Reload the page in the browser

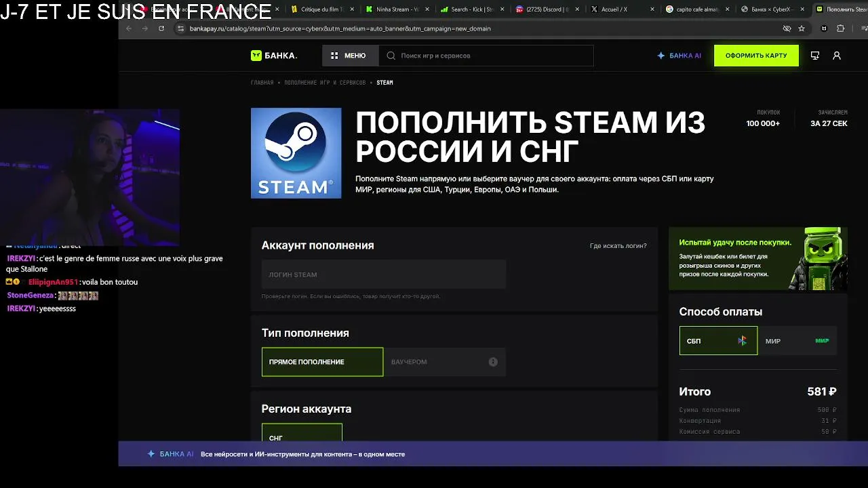tap(161, 28)
